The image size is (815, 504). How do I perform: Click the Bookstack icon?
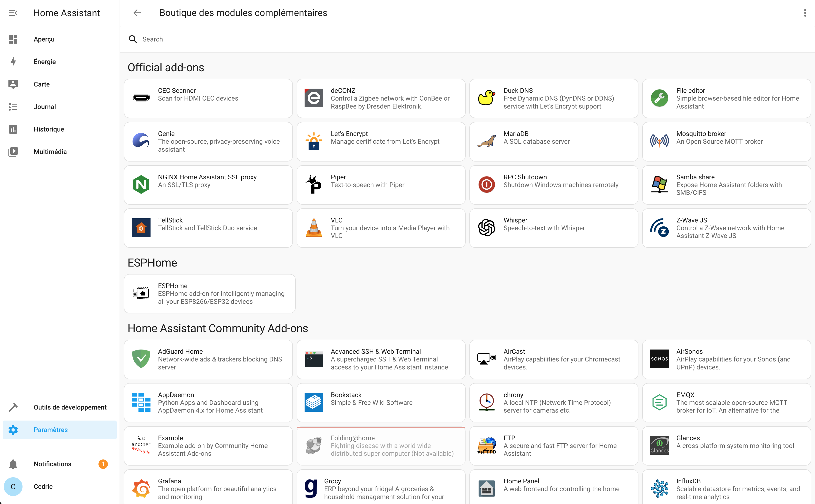(x=314, y=402)
